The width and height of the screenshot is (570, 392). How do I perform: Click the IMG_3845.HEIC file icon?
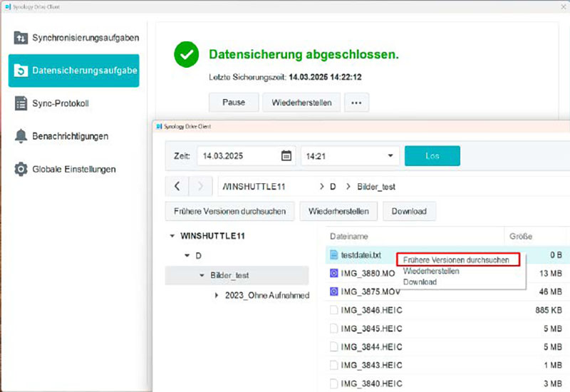(333, 329)
